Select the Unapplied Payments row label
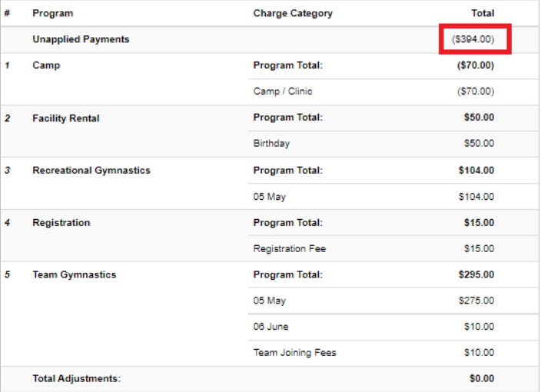Image resolution: width=541 pixels, height=392 pixels. pyautogui.click(x=81, y=39)
